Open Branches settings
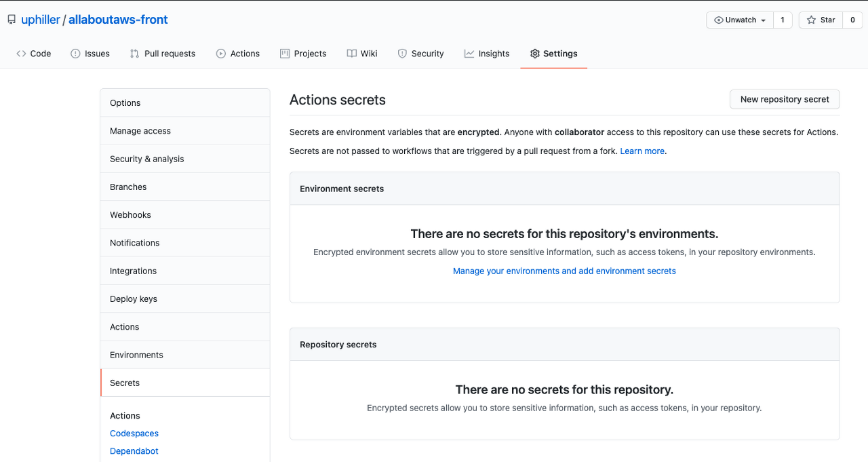This screenshot has width=868, height=462. 185,187
